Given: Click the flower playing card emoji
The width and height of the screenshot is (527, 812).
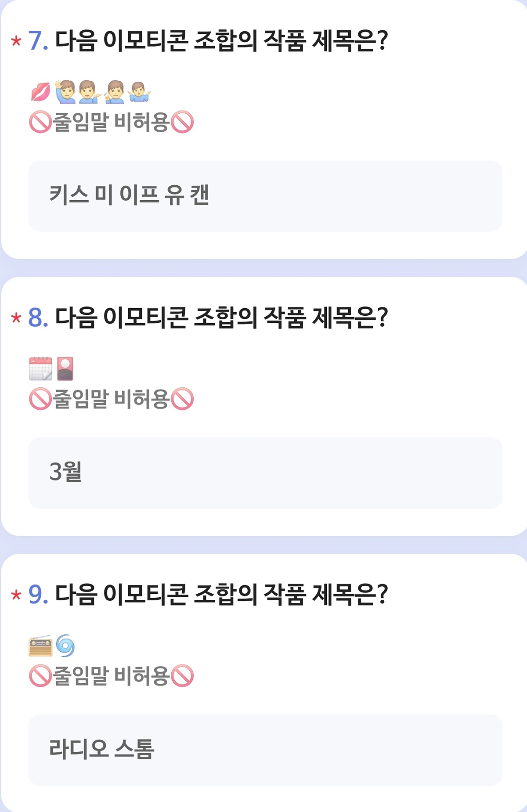Looking at the screenshot, I should 65,368.
